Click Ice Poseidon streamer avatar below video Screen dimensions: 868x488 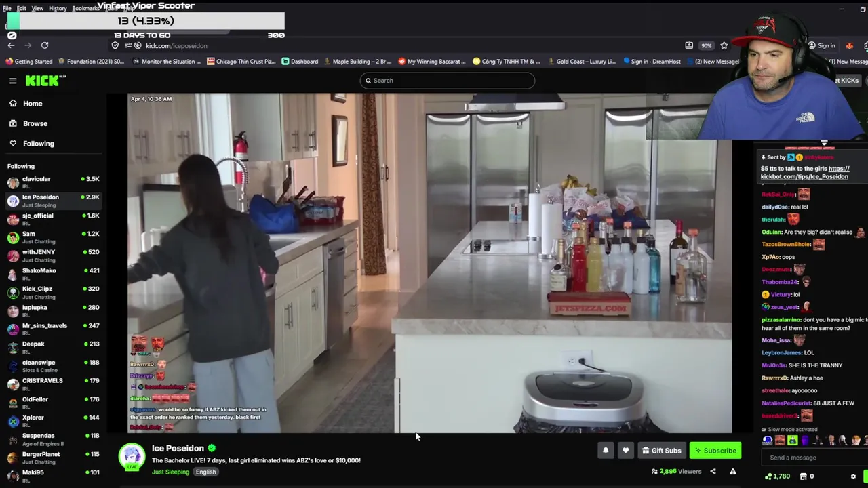(x=132, y=457)
